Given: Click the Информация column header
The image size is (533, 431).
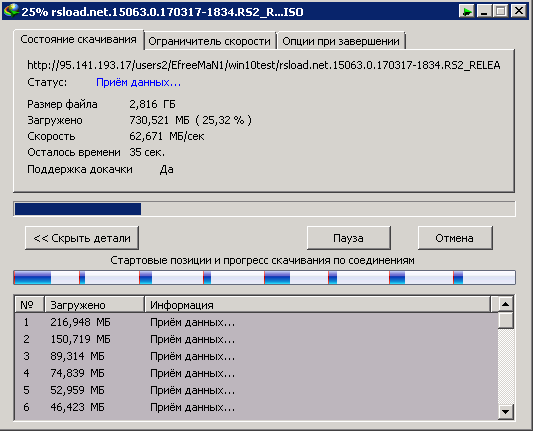Looking at the screenshot, I should click(x=317, y=305).
